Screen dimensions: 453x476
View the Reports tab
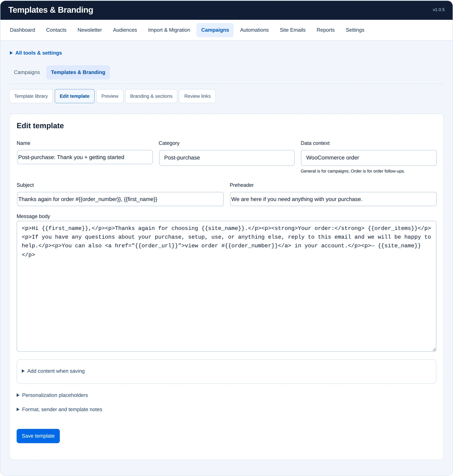[326, 30]
